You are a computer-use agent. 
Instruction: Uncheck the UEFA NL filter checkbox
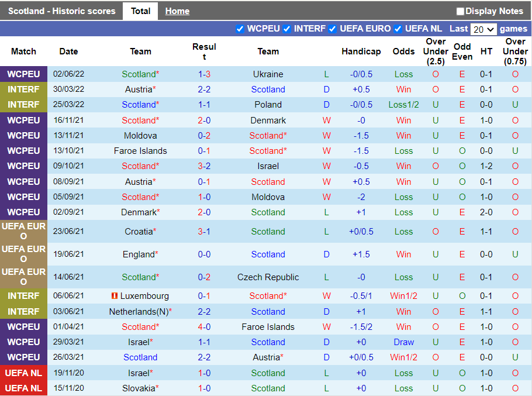(398, 29)
